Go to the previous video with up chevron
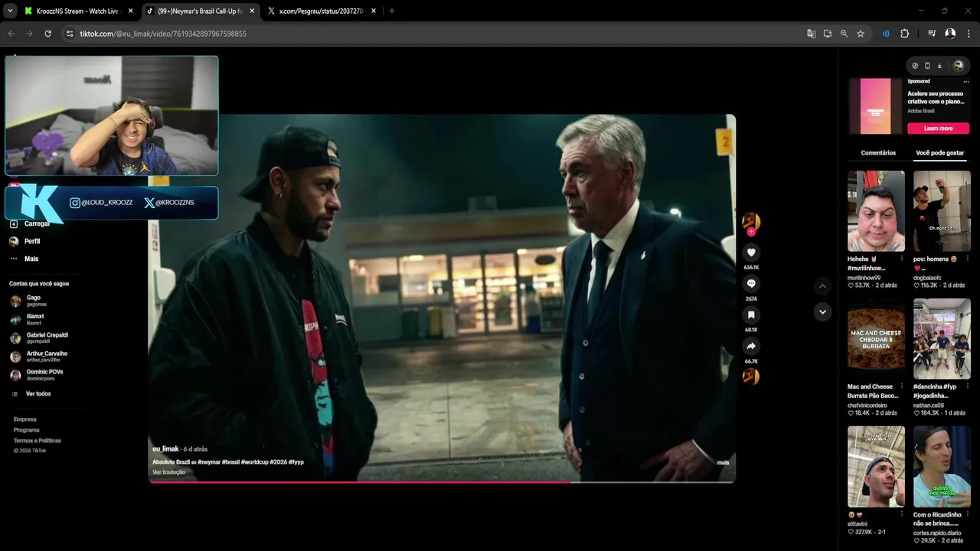Viewport: 980px width, 551px height. [822, 286]
